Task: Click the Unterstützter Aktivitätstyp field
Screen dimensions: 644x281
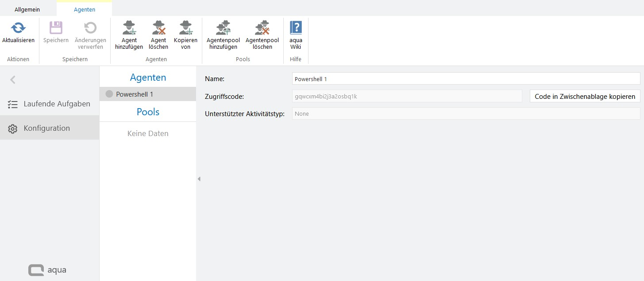Action: (x=466, y=113)
